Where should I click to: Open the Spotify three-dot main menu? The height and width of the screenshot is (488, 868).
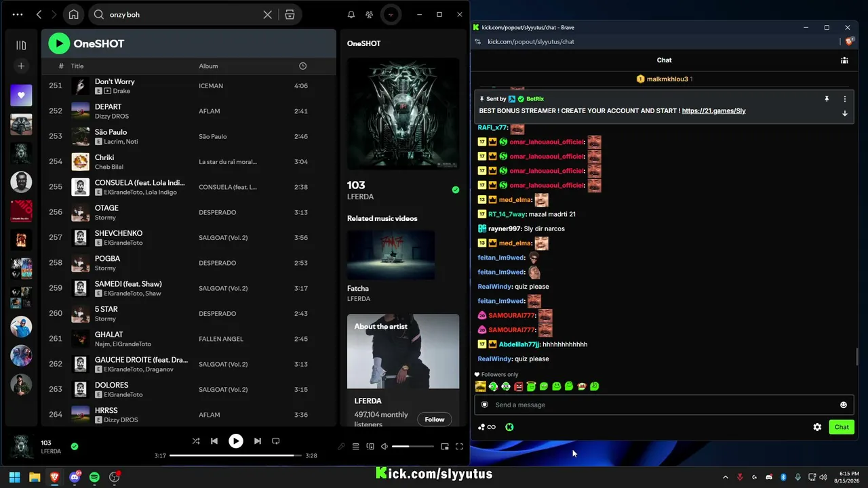[18, 14]
